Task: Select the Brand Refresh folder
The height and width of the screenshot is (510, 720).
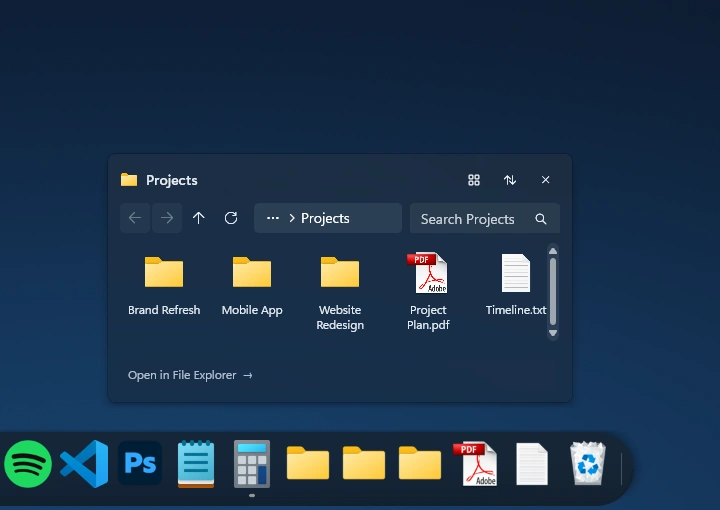Action: pos(164,286)
